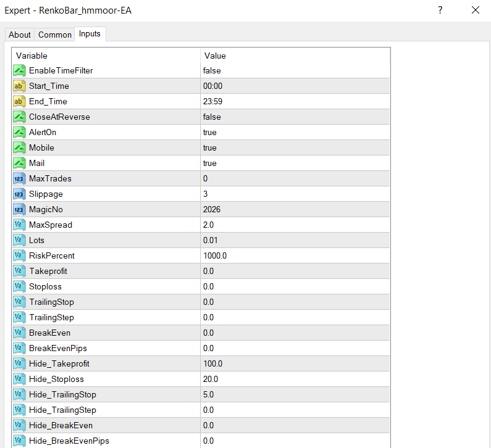Select the Hide_BreakEvenPips variable name

(69, 441)
